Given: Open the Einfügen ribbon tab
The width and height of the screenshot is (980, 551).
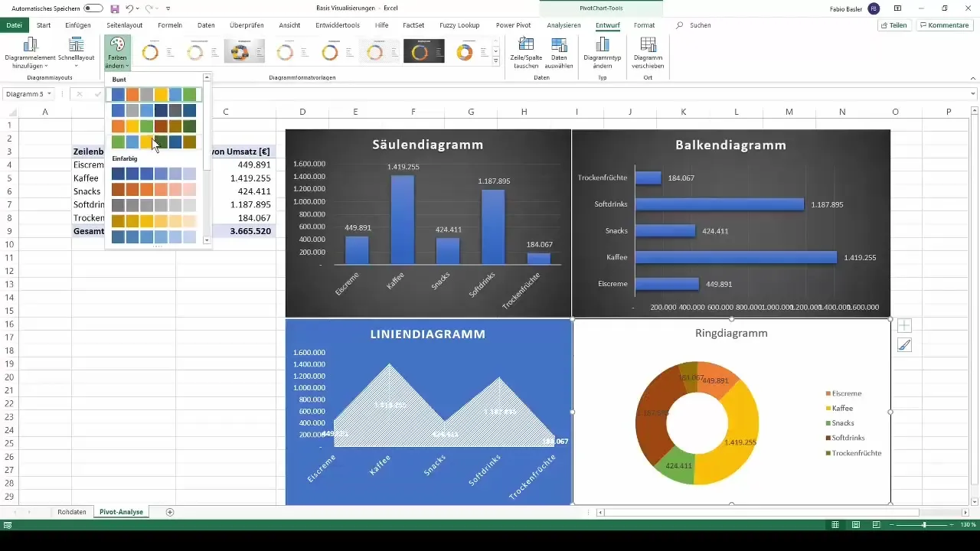Looking at the screenshot, I should tap(78, 25).
